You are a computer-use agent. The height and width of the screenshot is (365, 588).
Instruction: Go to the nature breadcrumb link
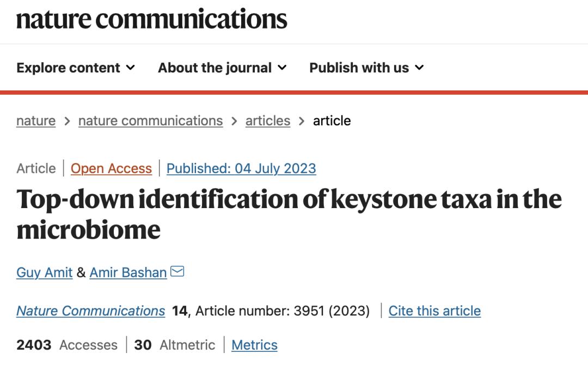tap(36, 120)
